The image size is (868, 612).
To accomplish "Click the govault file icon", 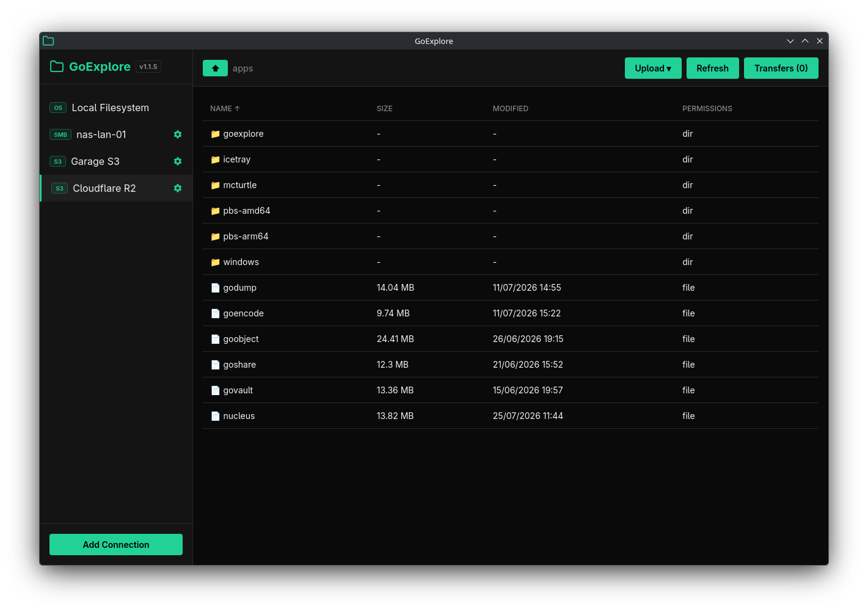I will coord(215,390).
